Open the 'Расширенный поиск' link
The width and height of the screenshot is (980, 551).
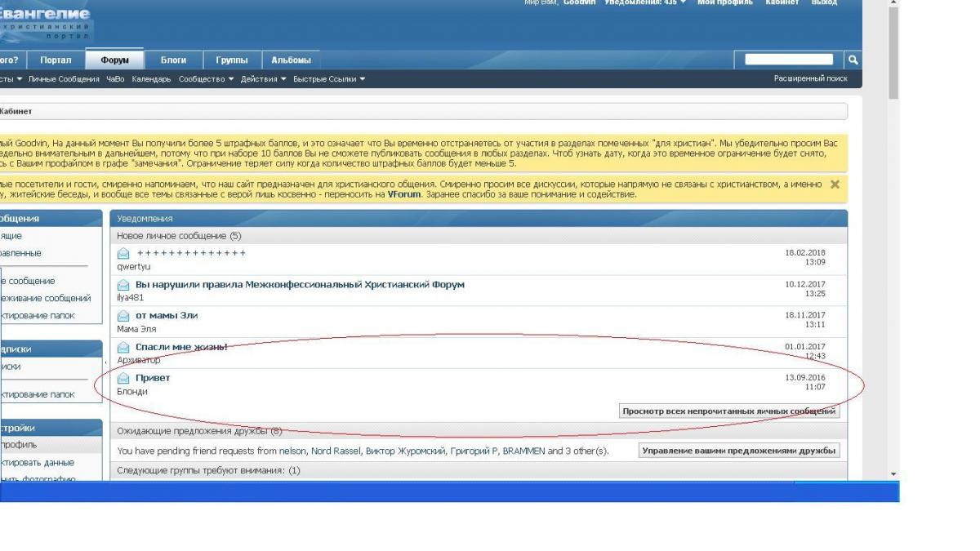pos(810,79)
